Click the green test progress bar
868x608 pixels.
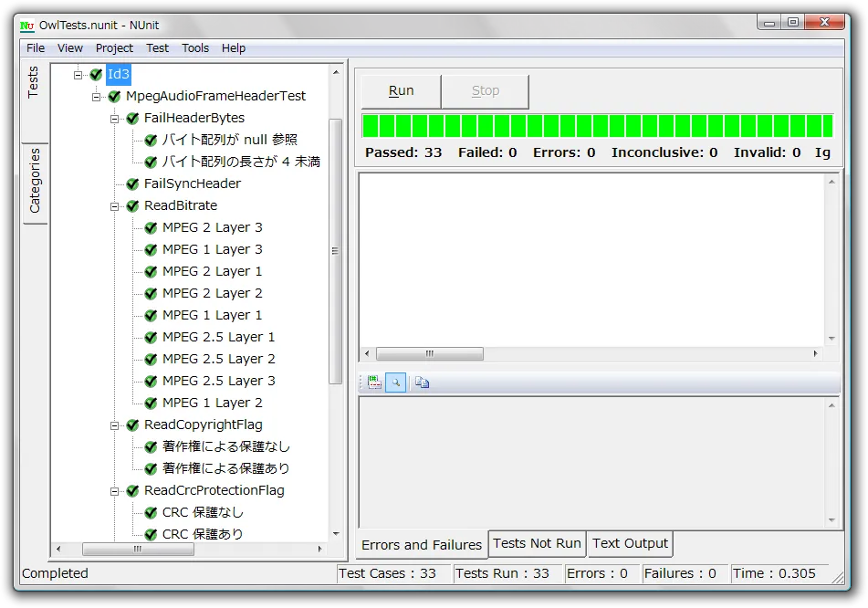[597, 126]
